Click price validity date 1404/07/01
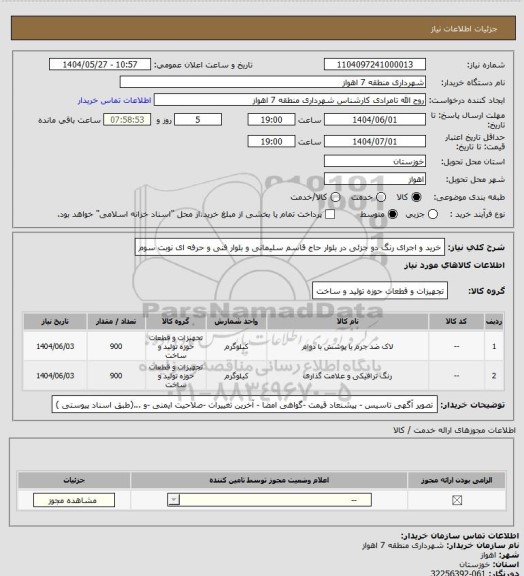This screenshot has height=576, width=524. tap(375, 141)
